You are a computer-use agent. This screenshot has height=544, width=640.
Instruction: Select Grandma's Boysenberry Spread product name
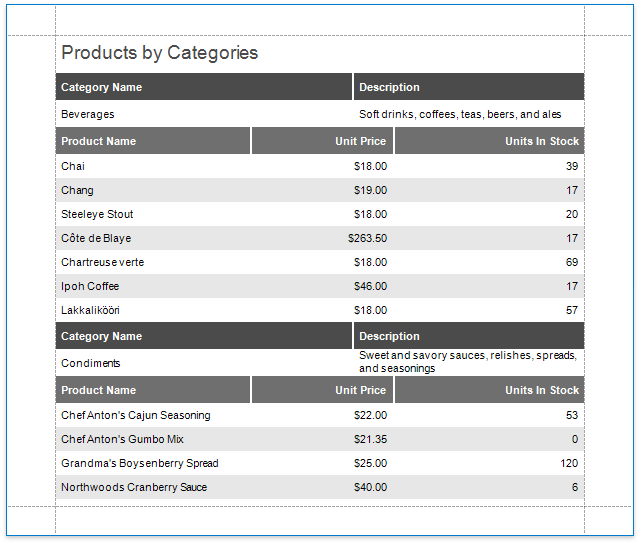click(x=140, y=463)
